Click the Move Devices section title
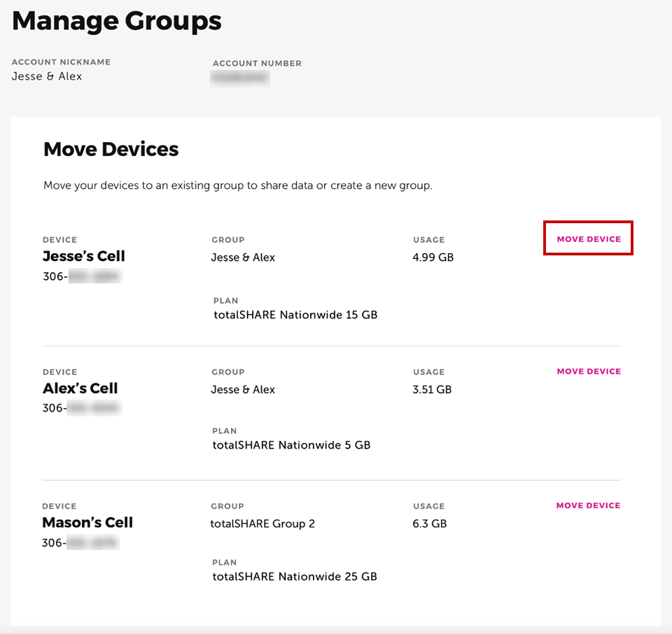The image size is (672, 634). (111, 149)
